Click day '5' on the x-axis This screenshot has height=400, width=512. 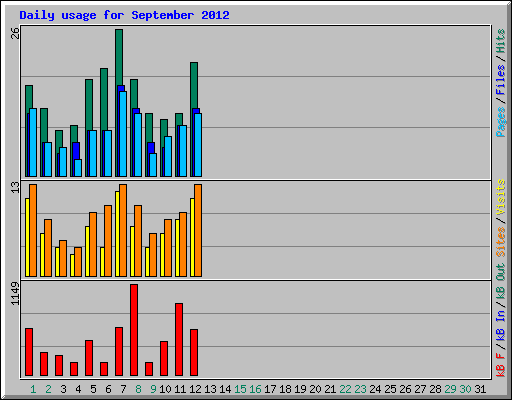tap(93, 389)
